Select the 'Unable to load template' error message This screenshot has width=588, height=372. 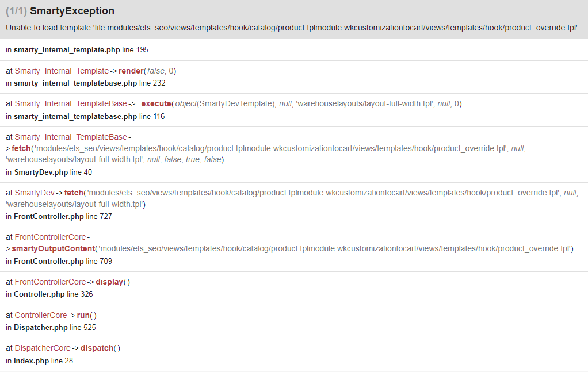(292, 28)
